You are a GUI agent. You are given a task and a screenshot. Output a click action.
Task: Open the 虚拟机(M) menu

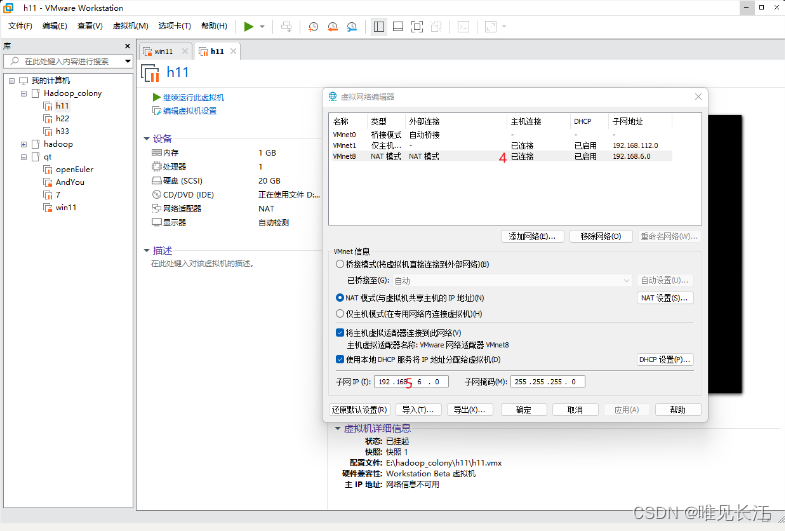coord(130,26)
